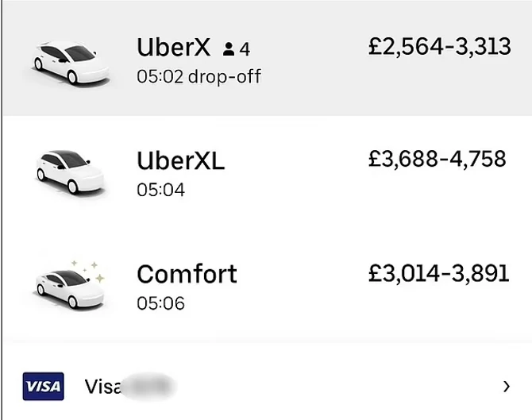Screen dimensions: 532x420
Task: Click the UberXL 05:04 arrival time
Action: 160,190
